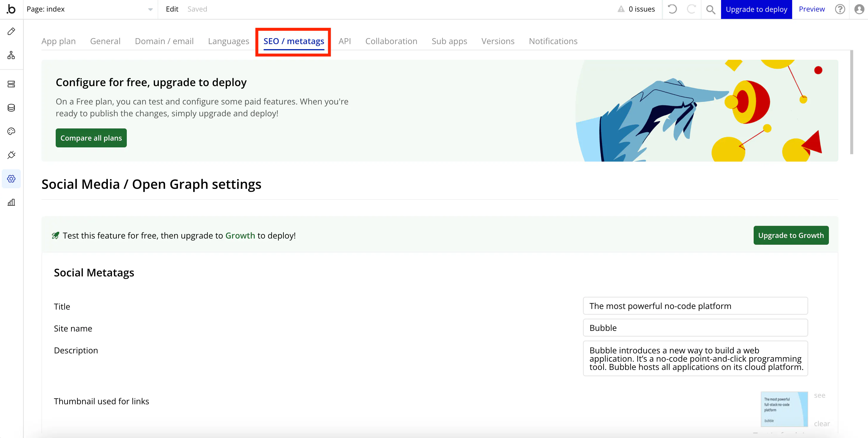The width and height of the screenshot is (868, 438).
Task: Click 'clear' to remove the thumbnail
Action: 822,423
